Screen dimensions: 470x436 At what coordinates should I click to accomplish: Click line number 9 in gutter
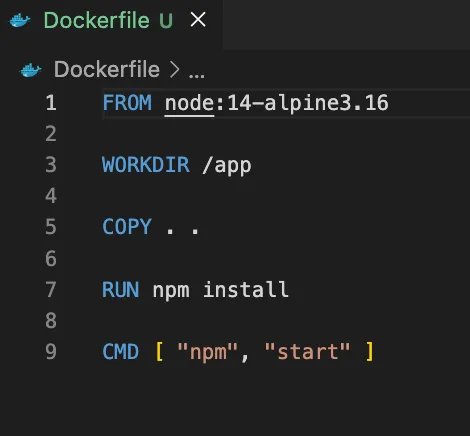pyautogui.click(x=51, y=352)
